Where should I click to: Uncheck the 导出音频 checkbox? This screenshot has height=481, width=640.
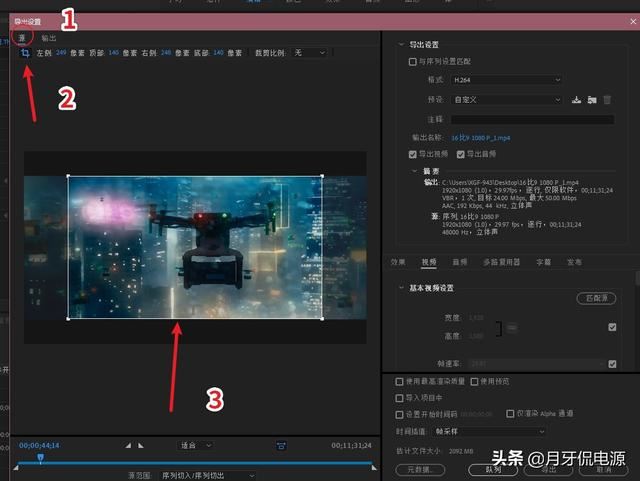tap(461, 154)
